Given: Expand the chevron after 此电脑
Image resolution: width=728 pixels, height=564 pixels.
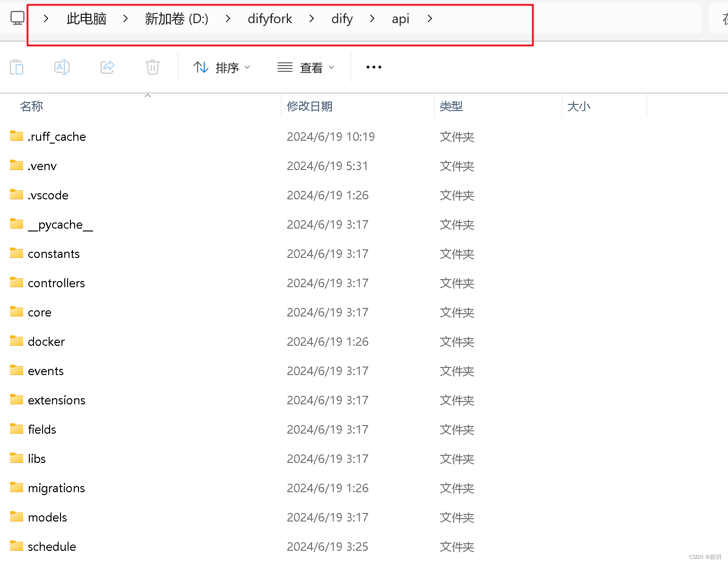Looking at the screenshot, I should click(x=125, y=18).
